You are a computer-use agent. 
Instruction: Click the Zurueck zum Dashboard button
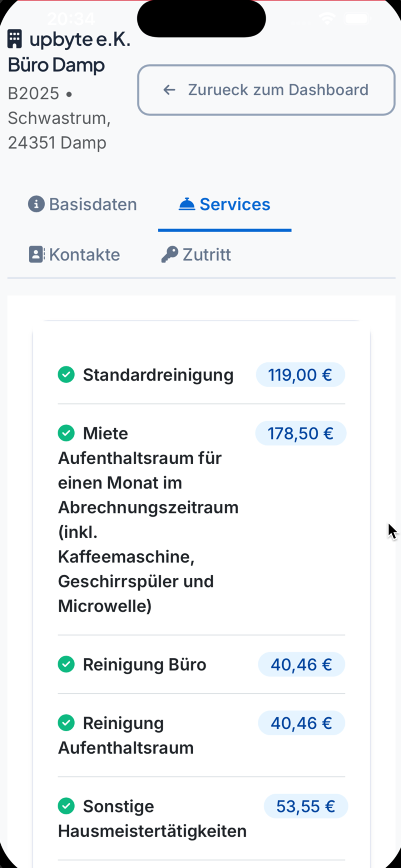click(x=267, y=90)
